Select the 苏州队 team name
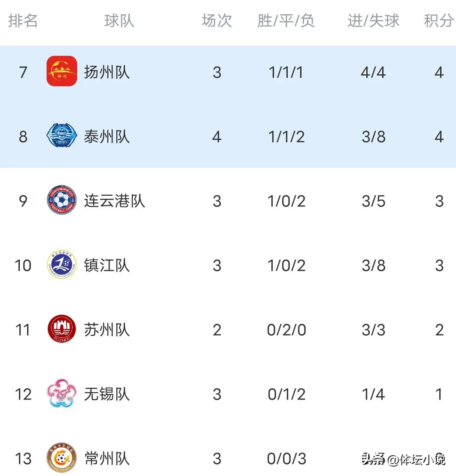 [x=107, y=330]
